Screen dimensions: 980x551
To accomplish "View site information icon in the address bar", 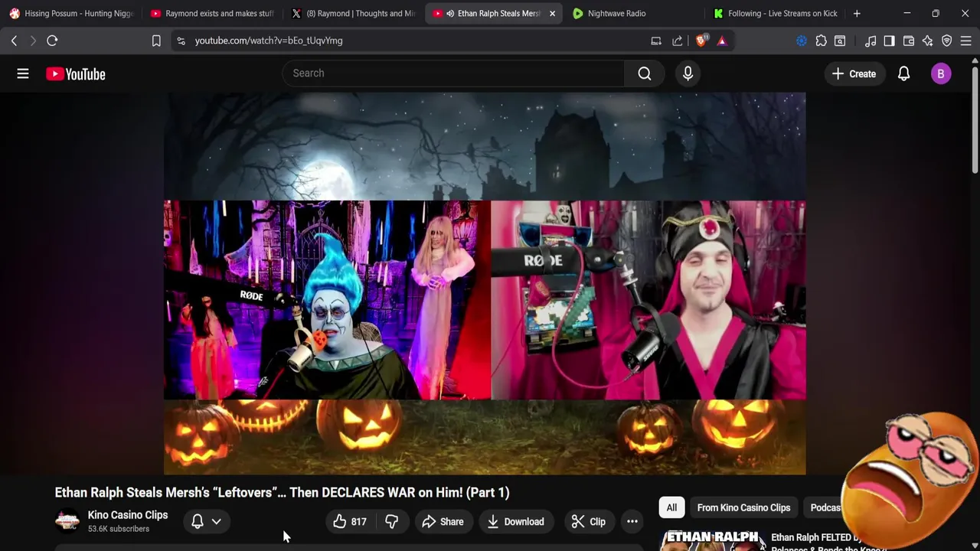I will tap(181, 41).
